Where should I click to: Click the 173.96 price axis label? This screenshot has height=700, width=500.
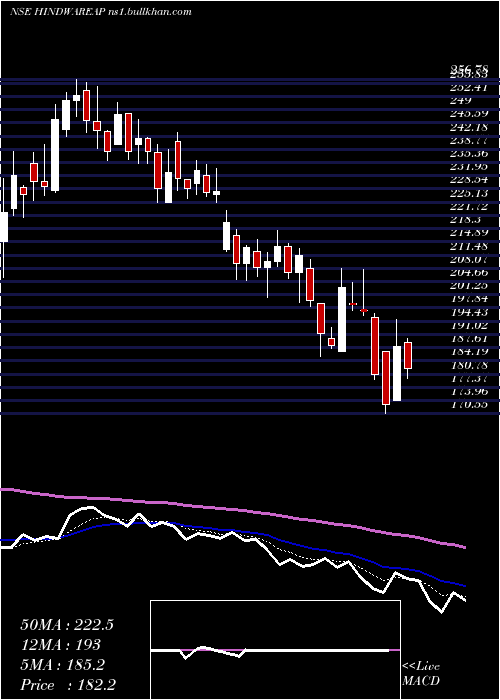pyautogui.click(x=468, y=392)
